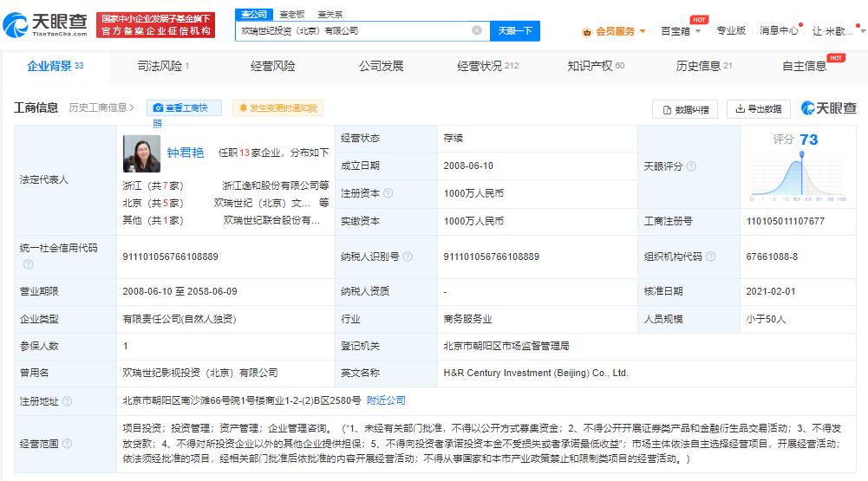Viewport: 868px width, 481px height.
Task: Switch to the 知识产权 tab
Action: coord(596,67)
